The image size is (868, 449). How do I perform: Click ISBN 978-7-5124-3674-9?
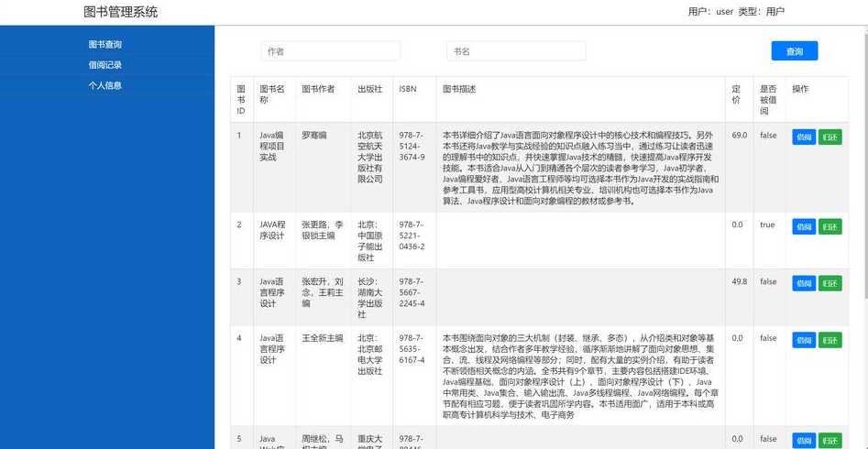click(x=412, y=147)
